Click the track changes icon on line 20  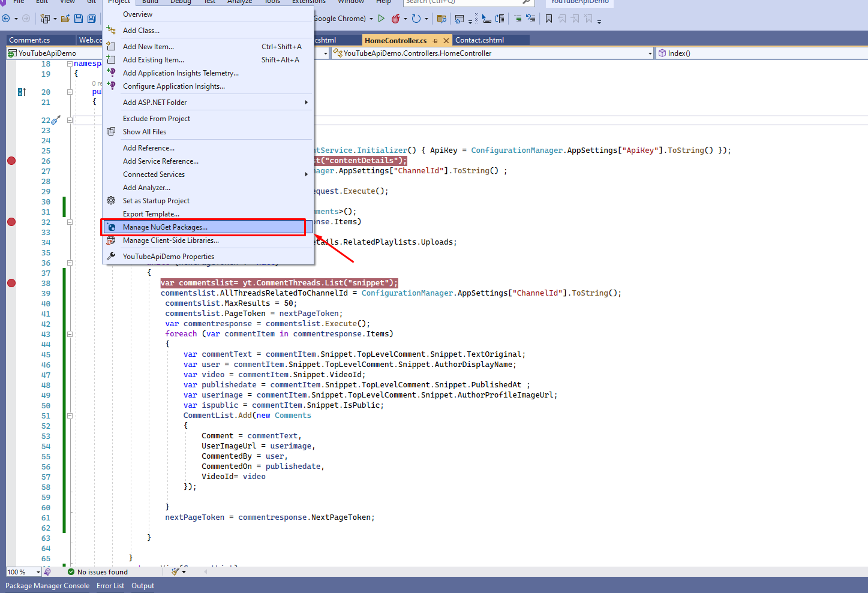[x=22, y=92]
